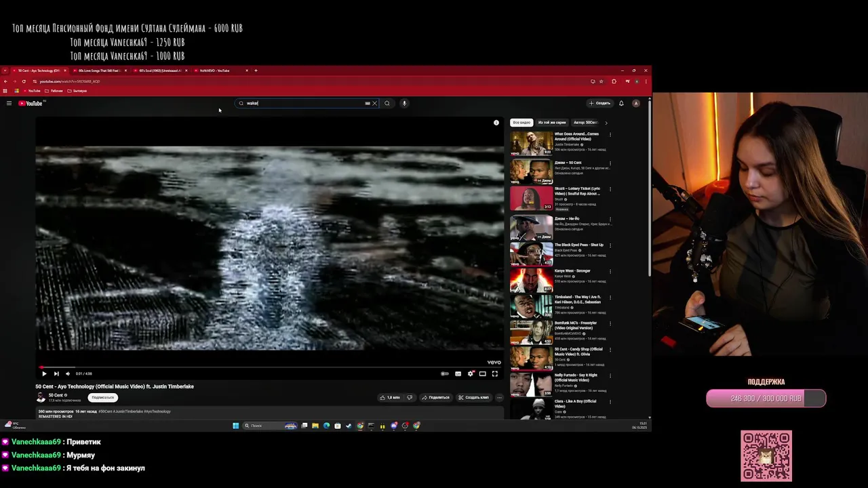Open Steam from the taskbar
Screen dimensions: 868x488
pyautogui.click(x=349, y=426)
